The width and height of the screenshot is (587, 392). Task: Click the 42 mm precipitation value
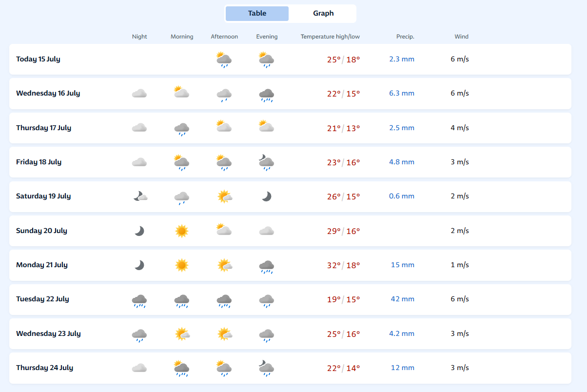402,299
